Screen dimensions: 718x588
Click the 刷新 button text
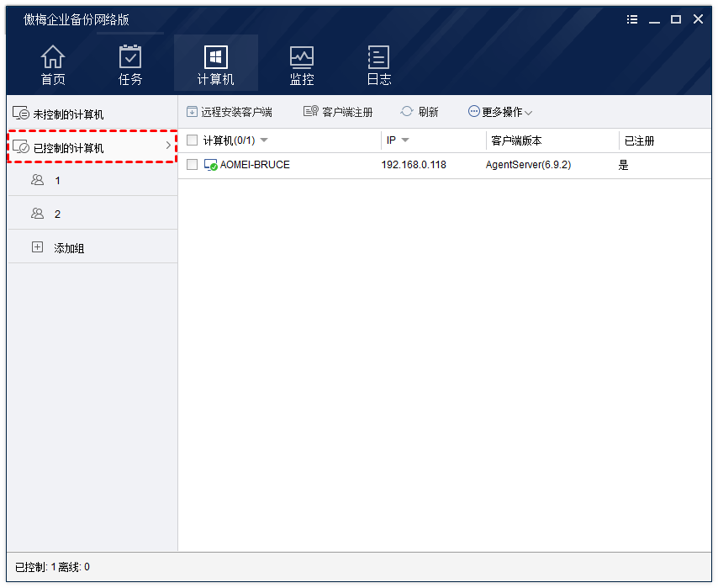[x=428, y=112]
